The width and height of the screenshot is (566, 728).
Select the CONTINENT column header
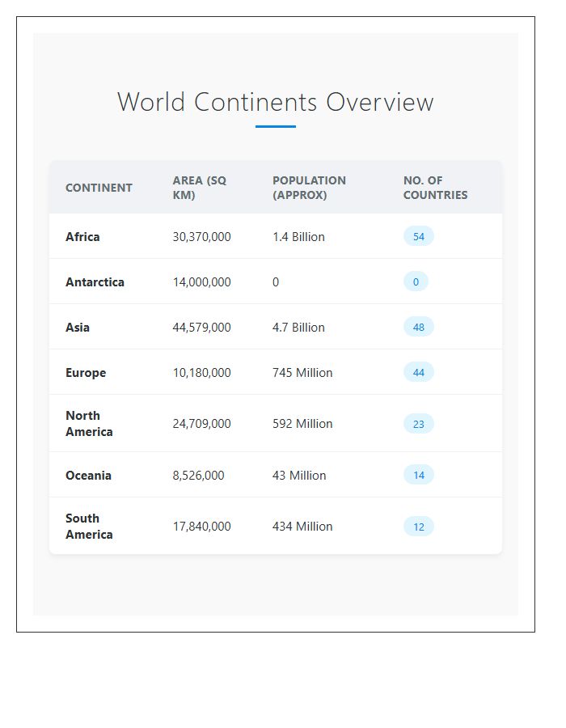(99, 188)
